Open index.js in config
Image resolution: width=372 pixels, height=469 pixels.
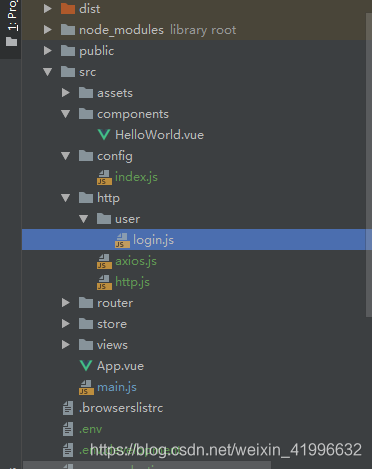coord(136,177)
